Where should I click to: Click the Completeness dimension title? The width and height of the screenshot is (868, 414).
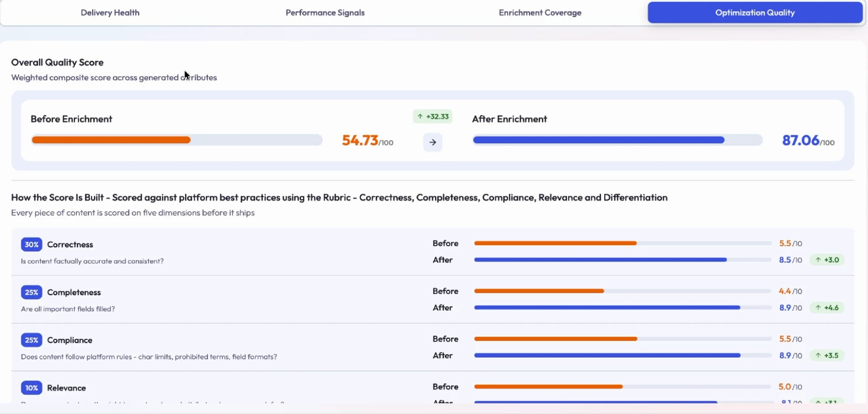pos(74,292)
